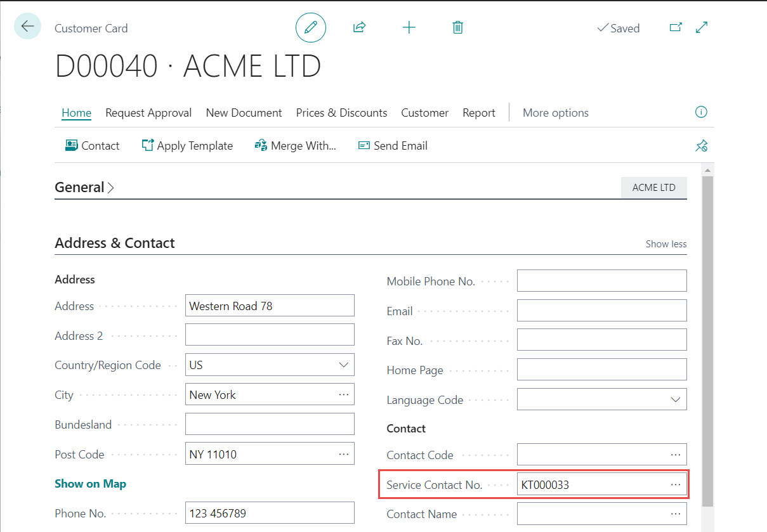Click into the Email input field
This screenshot has height=532, width=767.
pos(601,311)
